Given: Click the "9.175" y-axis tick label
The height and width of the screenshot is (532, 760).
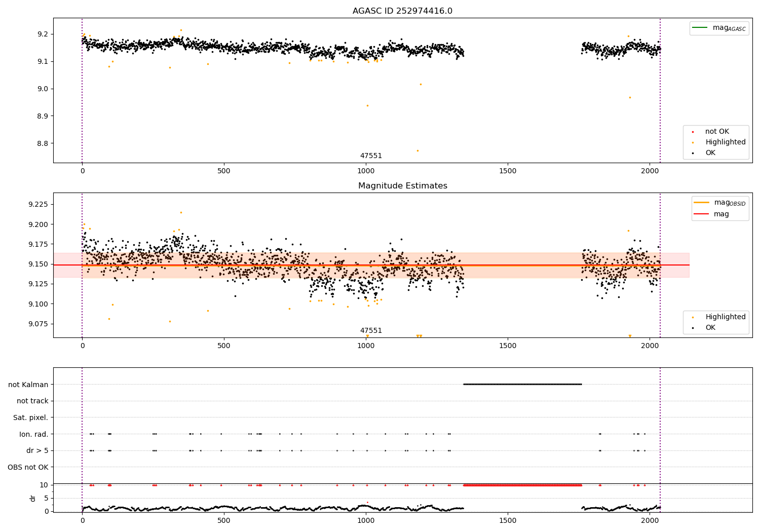Looking at the screenshot, I should [39, 244].
